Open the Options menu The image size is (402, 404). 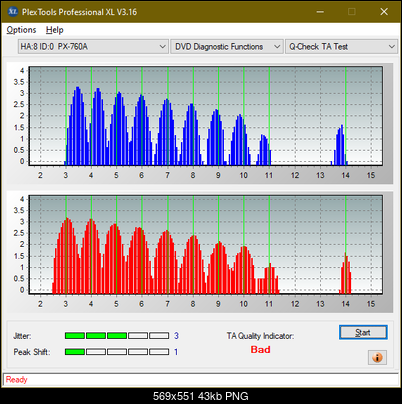21,30
